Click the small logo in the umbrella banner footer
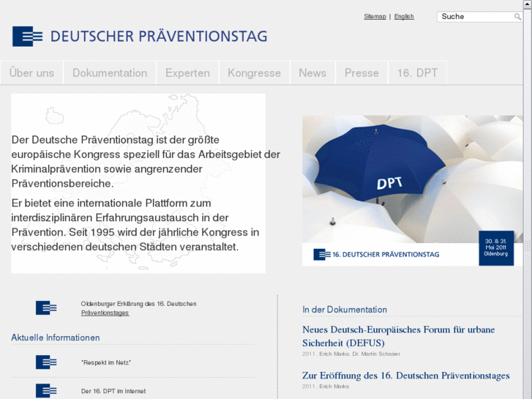Viewport: 532px width, 399px height. pos(322,254)
